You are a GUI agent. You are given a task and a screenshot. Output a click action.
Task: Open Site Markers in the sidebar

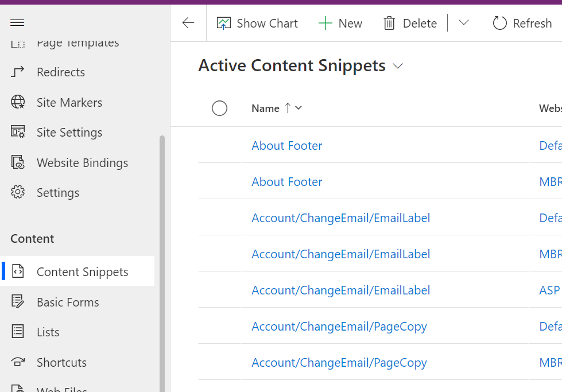point(69,103)
